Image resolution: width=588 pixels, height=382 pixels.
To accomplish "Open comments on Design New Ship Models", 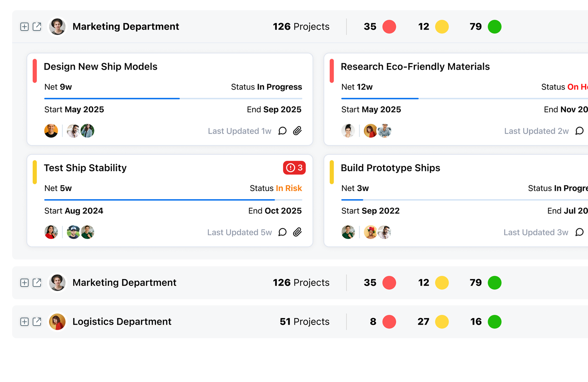I will [282, 131].
